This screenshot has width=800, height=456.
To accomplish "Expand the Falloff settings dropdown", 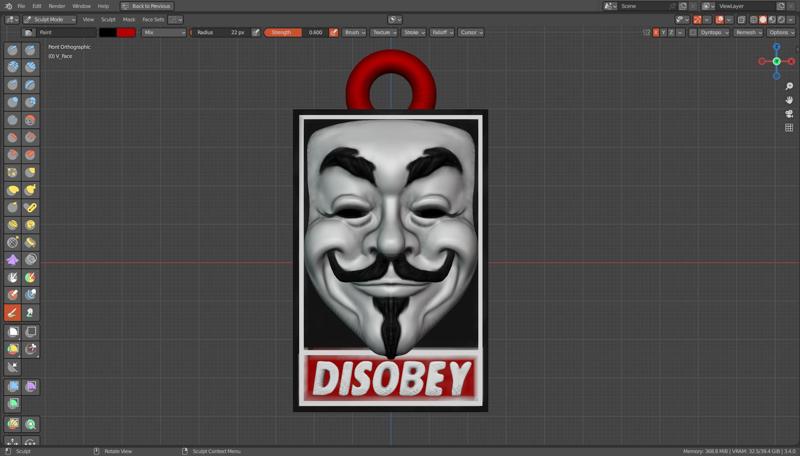I will (442, 33).
